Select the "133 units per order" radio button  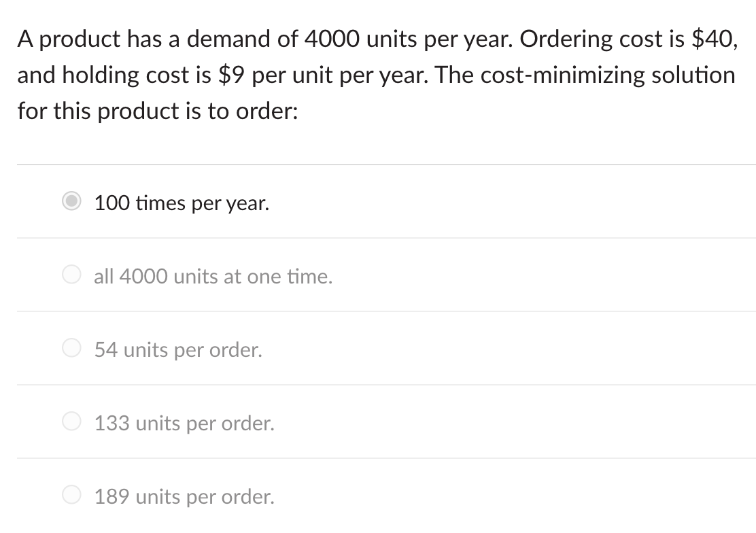[x=71, y=421]
